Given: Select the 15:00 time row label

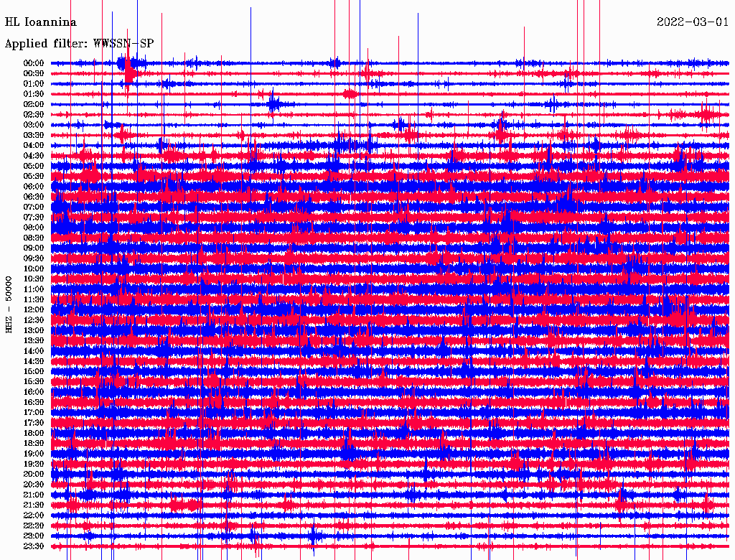Looking at the screenshot, I should pyautogui.click(x=34, y=371).
